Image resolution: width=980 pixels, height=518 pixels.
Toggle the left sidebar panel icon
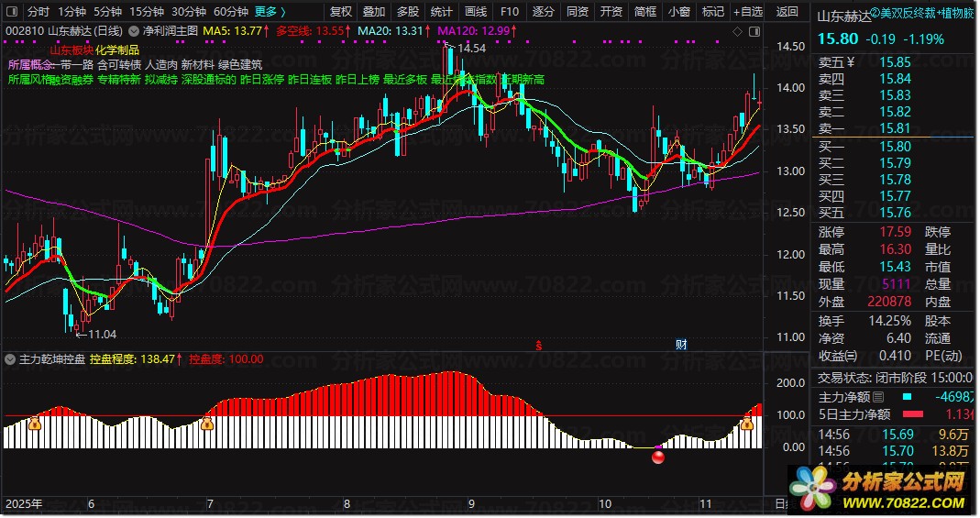point(12,11)
